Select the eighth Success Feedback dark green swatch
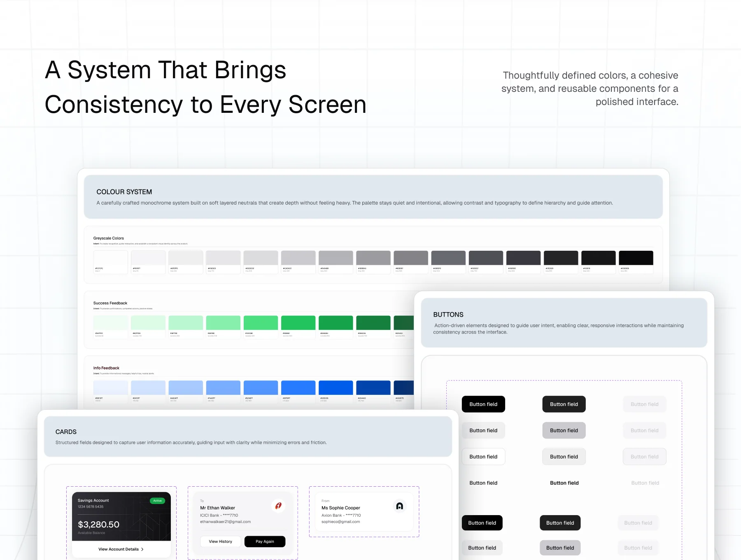Viewport: 741px width, 560px height. click(x=373, y=327)
